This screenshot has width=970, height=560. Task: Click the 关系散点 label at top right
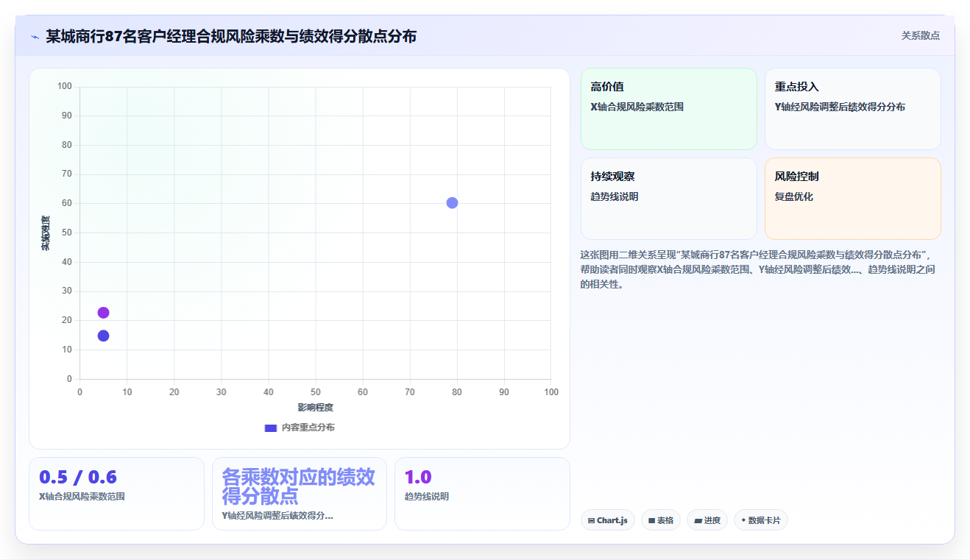(920, 35)
